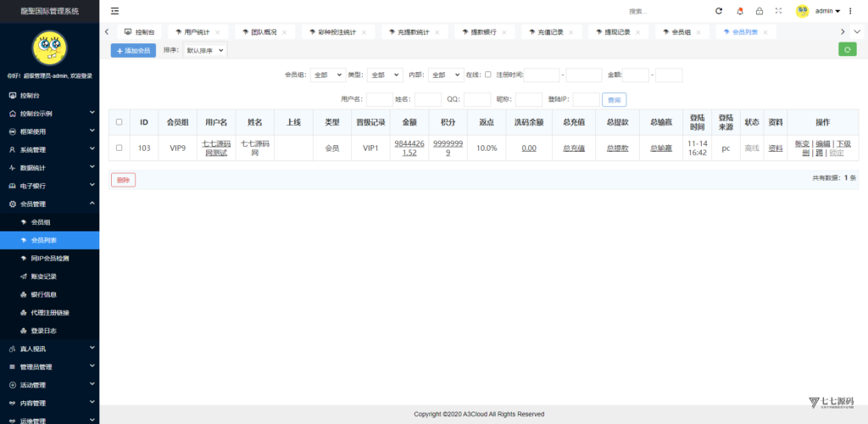The image size is (868, 424).
Task: Check the row checkbox for ID 103
Action: coord(119,148)
